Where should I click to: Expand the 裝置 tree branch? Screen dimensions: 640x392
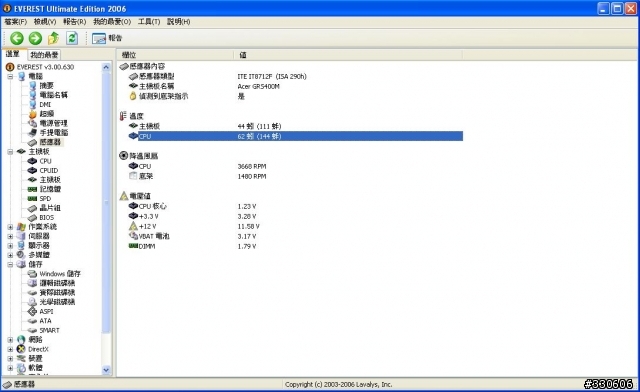coord(10,359)
